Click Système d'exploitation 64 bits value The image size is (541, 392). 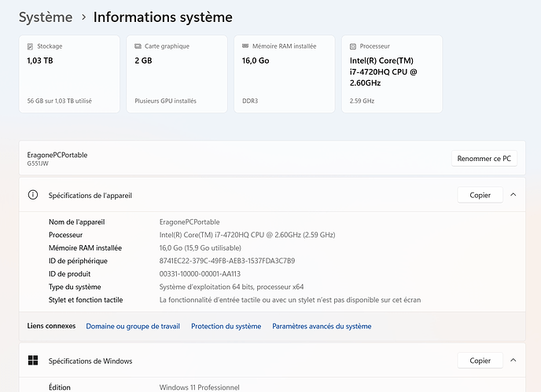coord(231,287)
